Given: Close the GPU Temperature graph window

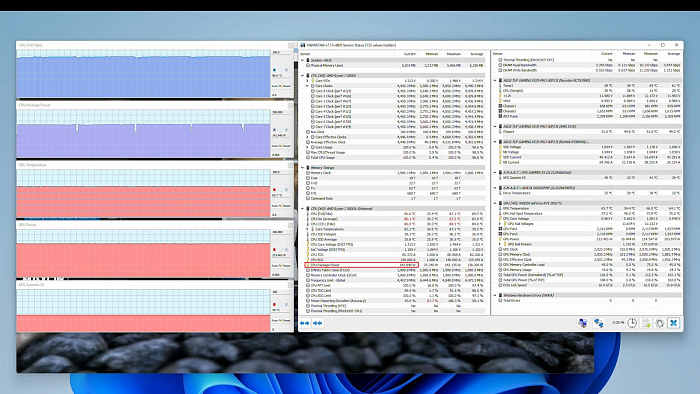Looking at the screenshot, I should coord(291,165).
